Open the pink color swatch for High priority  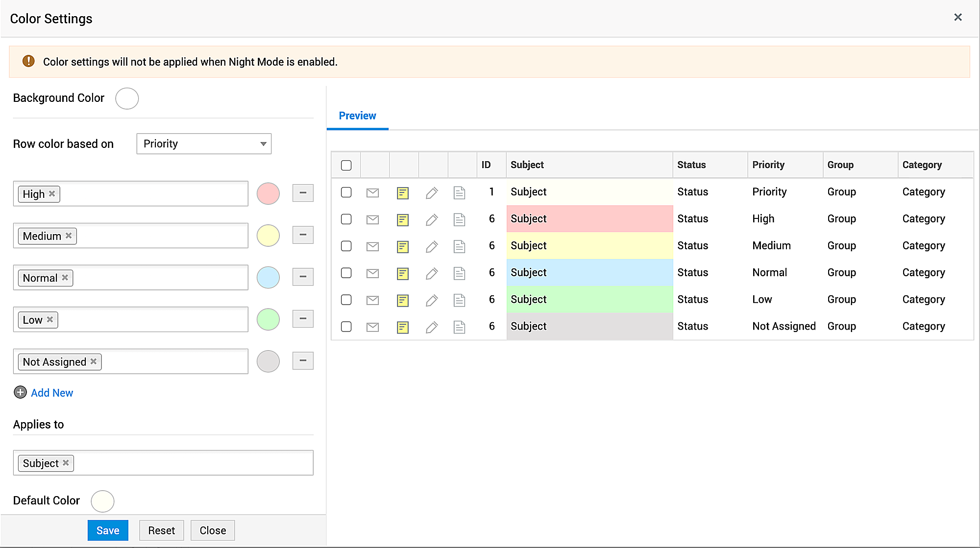[x=268, y=193]
